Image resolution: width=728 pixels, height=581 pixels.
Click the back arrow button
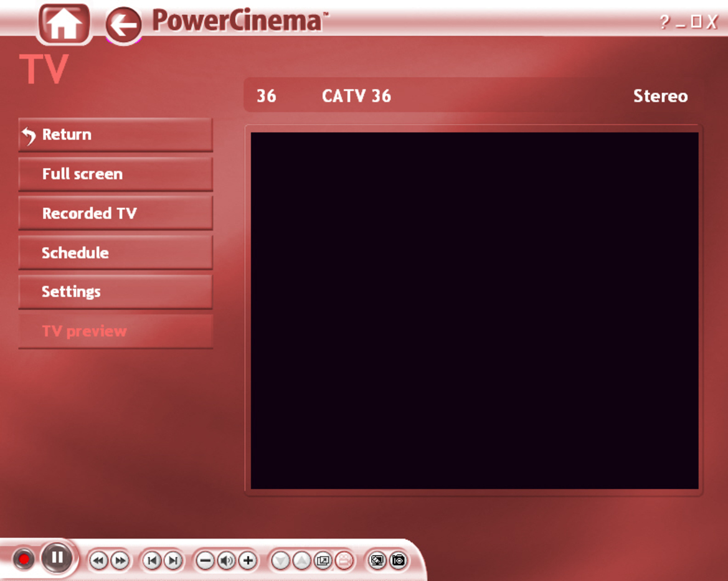tap(123, 25)
